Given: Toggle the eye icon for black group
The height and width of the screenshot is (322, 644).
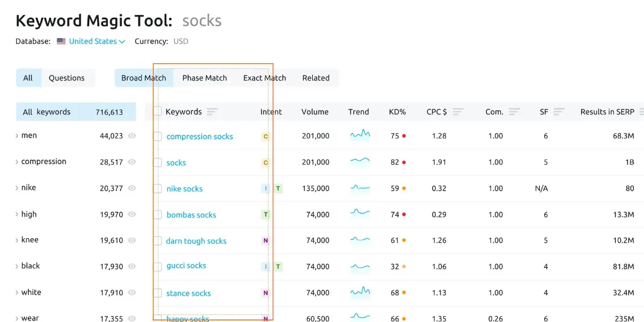Looking at the screenshot, I should point(131,267).
